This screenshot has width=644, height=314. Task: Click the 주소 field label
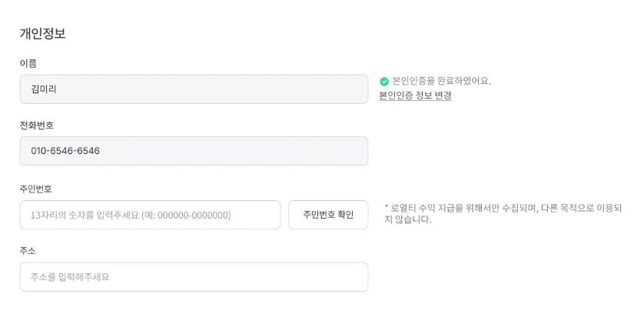(28, 251)
